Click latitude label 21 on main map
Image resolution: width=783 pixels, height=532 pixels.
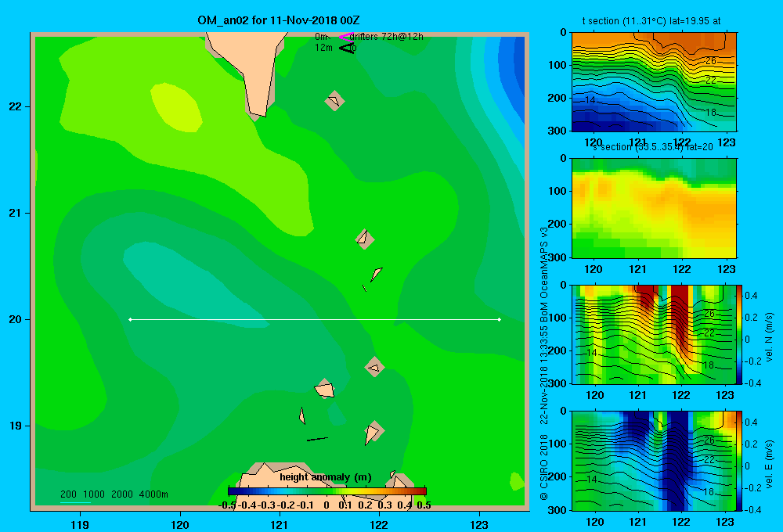(15, 213)
